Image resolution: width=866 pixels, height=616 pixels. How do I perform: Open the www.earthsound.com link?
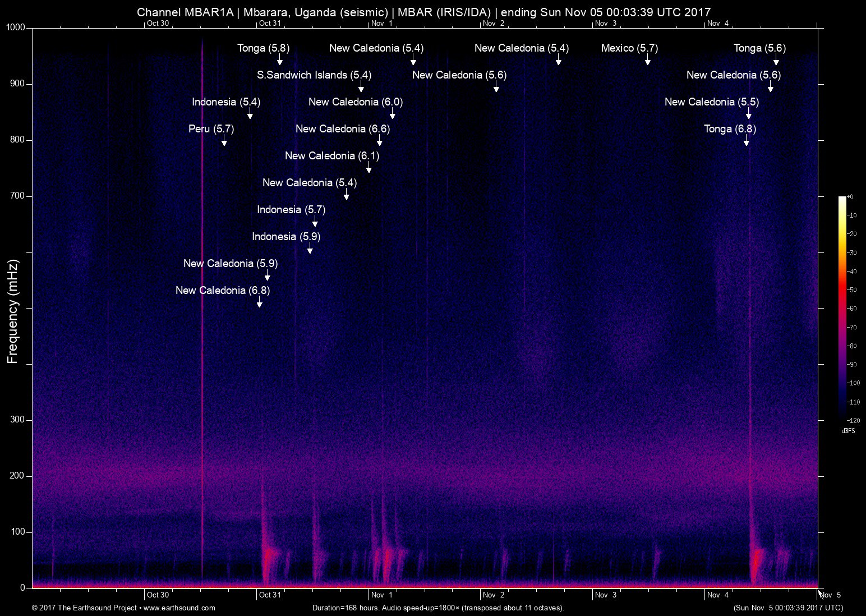tap(178, 608)
